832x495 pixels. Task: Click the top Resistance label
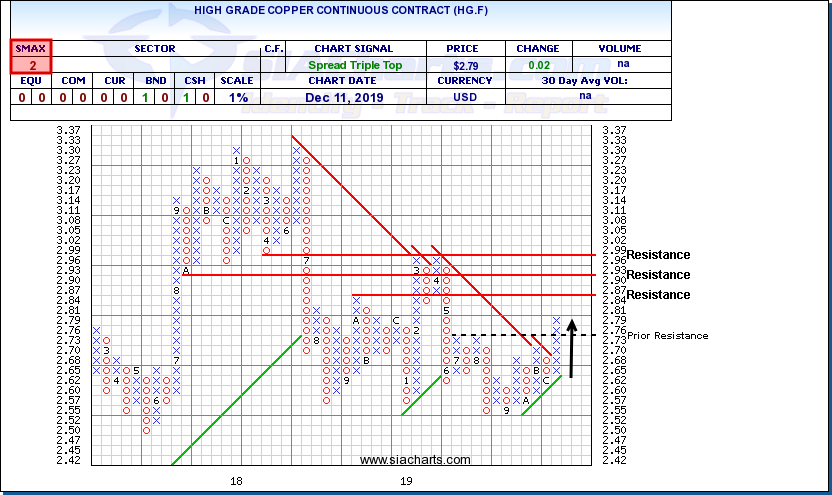[657, 255]
